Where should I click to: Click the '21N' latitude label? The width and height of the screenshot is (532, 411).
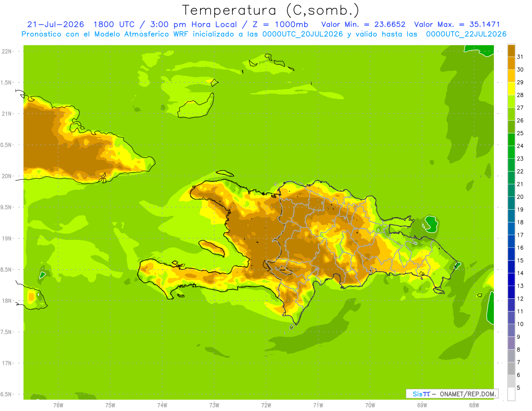pos(7,114)
